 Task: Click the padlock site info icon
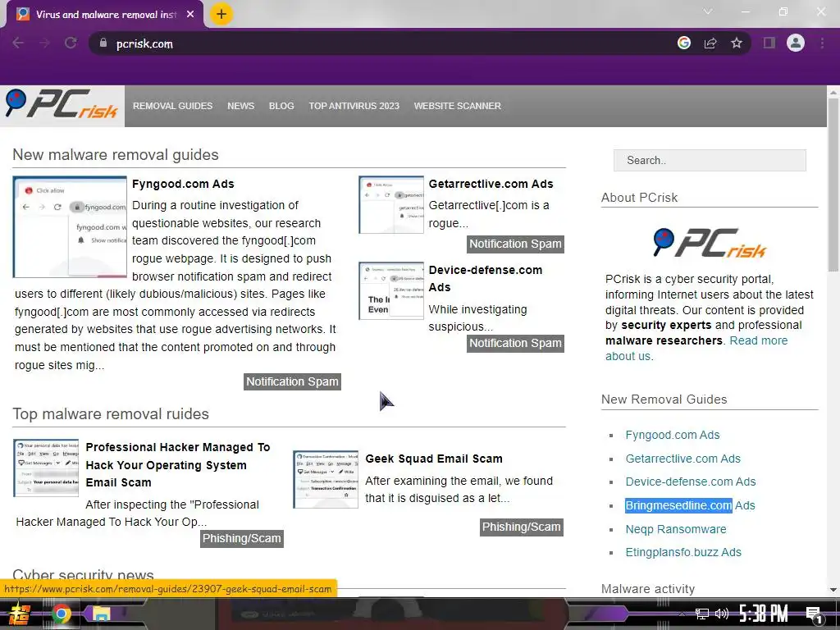click(103, 43)
